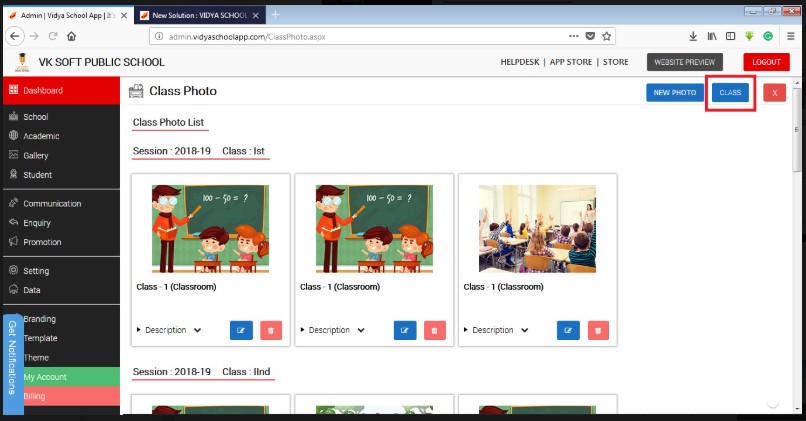Open the Communication sidebar menu
This screenshot has width=806, height=421.
pyautogui.click(x=61, y=204)
